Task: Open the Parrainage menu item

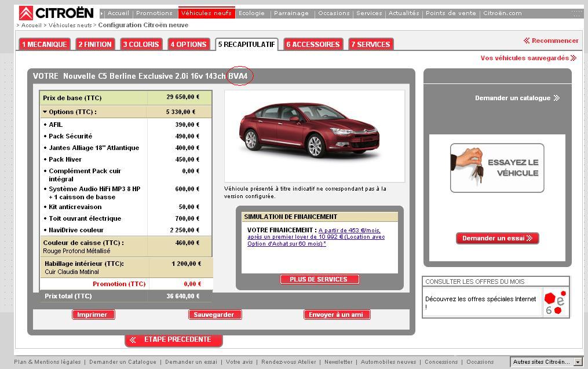Action: (x=291, y=13)
